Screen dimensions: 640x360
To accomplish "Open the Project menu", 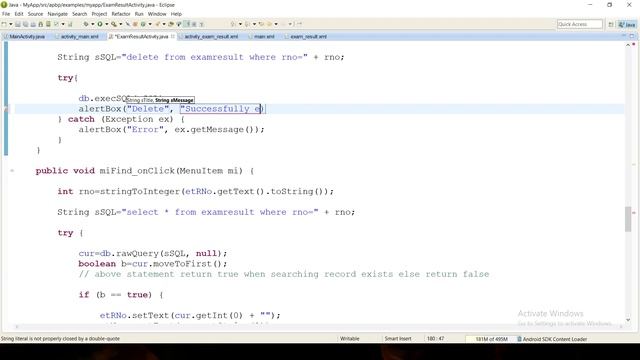I will coord(99,14).
